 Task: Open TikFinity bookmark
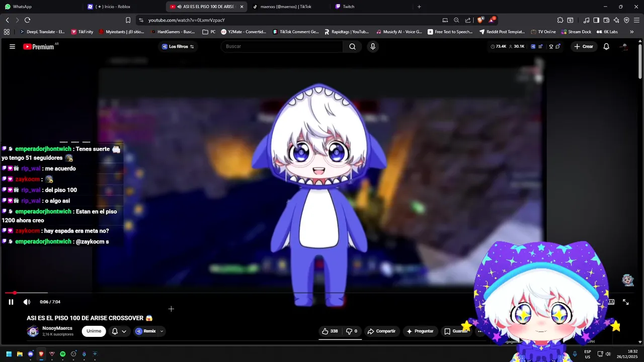[x=82, y=32]
